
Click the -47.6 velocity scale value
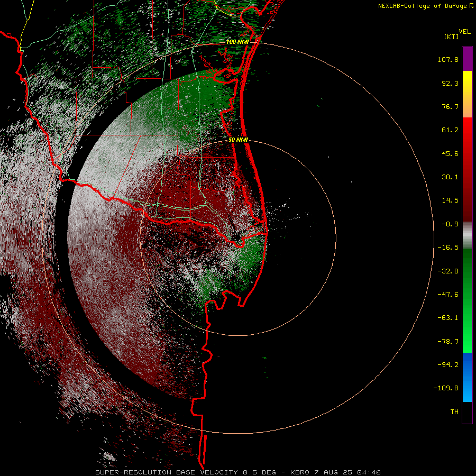448,295
